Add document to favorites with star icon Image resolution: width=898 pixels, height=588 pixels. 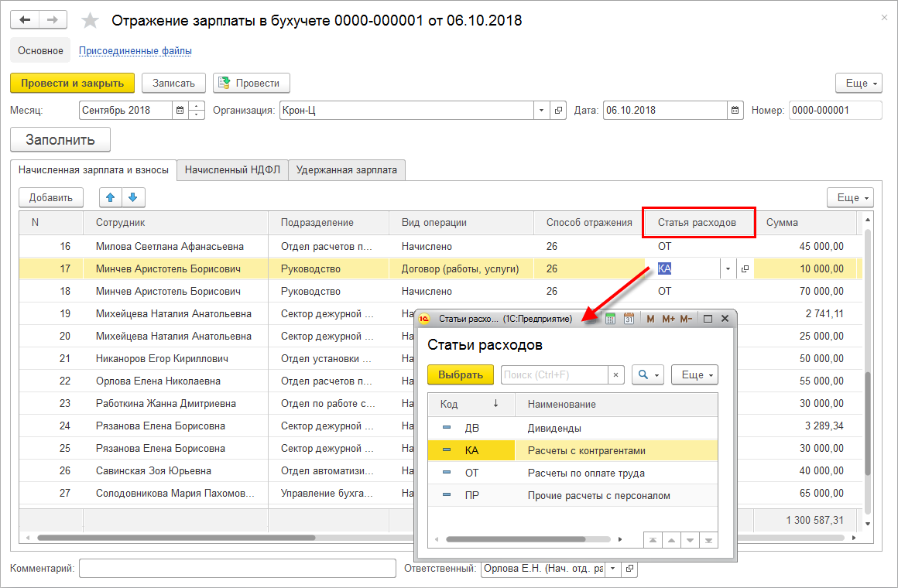(x=90, y=21)
